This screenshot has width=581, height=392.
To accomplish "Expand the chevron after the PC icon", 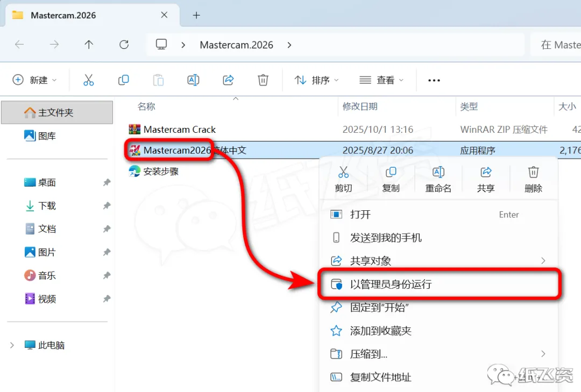I will (x=183, y=45).
